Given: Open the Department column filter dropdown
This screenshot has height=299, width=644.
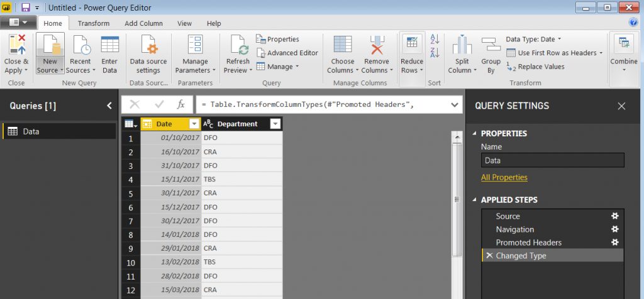Looking at the screenshot, I should tap(275, 124).
